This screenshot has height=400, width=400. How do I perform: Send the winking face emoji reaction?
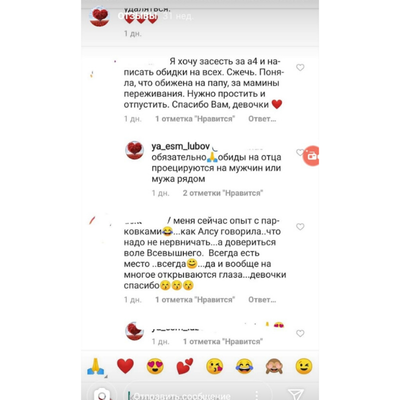pyautogui.click(x=304, y=366)
